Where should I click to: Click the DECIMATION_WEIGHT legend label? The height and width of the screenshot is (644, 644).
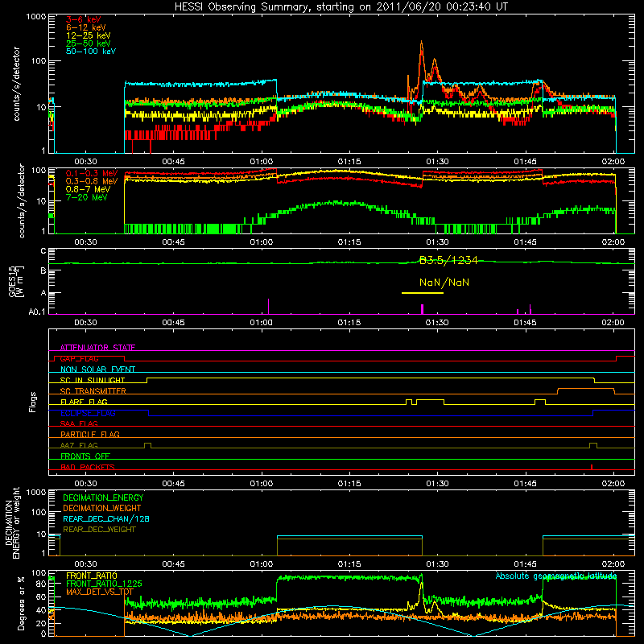coord(102,508)
